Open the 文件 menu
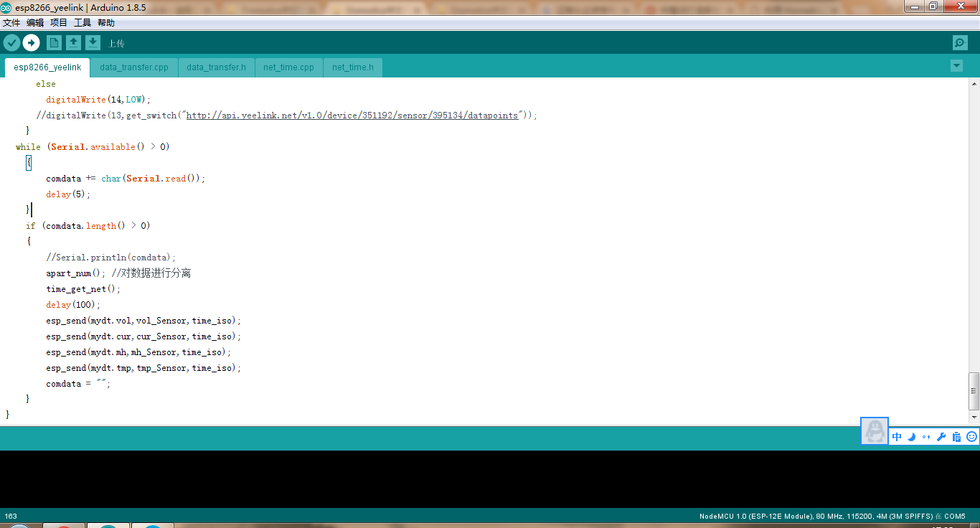Image resolution: width=980 pixels, height=528 pixels. point(11,23)
